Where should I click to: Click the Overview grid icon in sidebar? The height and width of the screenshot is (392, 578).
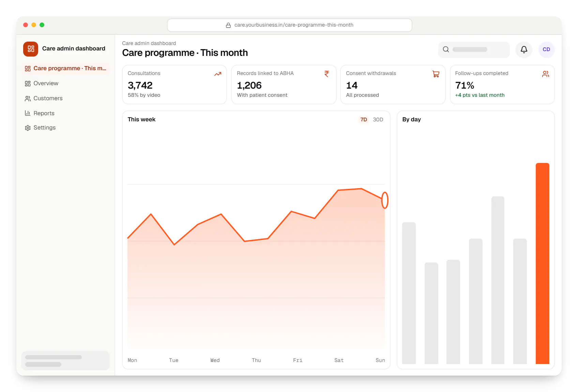pyautogui.click(x=28, y=84)
